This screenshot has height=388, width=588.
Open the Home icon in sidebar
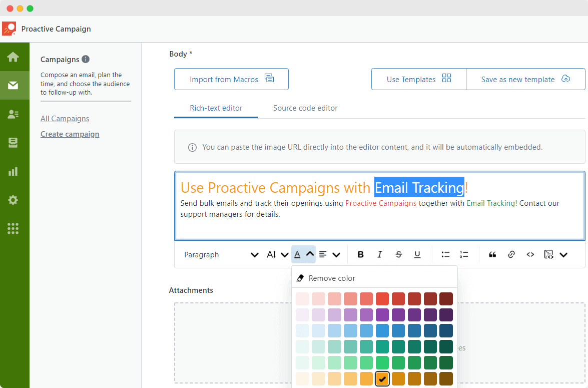[13, 57]
